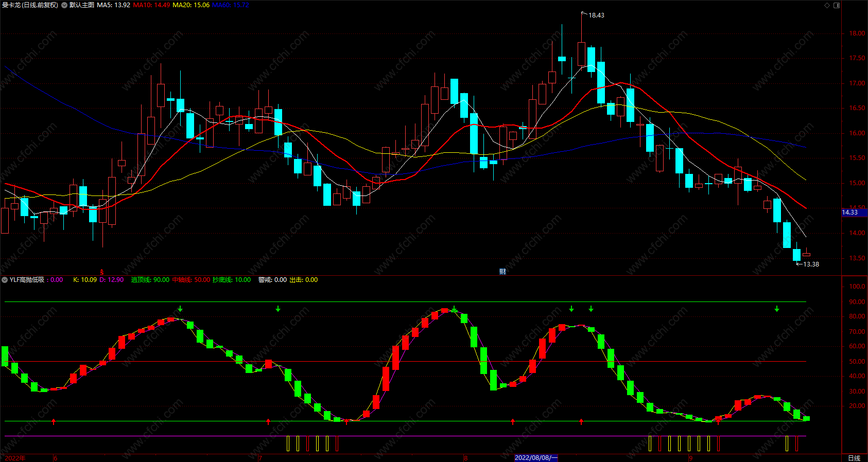Click the green down arrow signal in September

777,309
